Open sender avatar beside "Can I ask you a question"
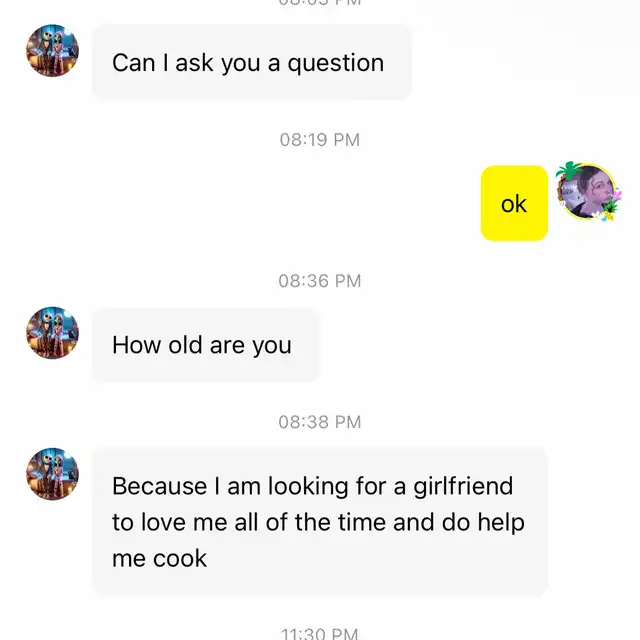Viewport: 640px width, 640px height. pyautogui.click(x=53, y=51)
